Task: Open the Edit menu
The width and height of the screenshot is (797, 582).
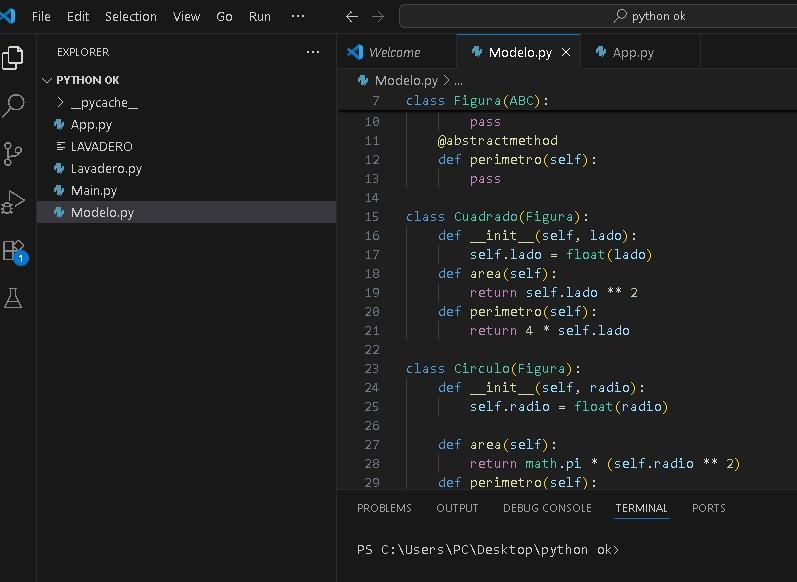Action: (x=78, y=16)
